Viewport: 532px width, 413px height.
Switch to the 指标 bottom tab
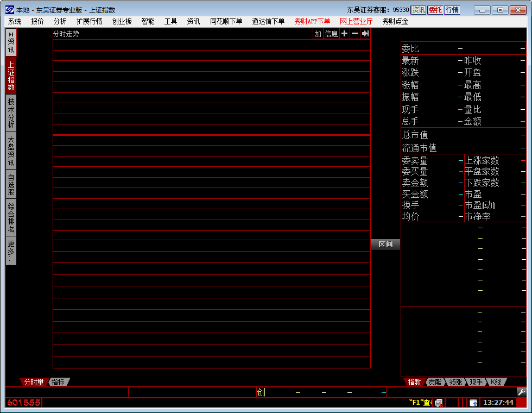click(58, 382)
